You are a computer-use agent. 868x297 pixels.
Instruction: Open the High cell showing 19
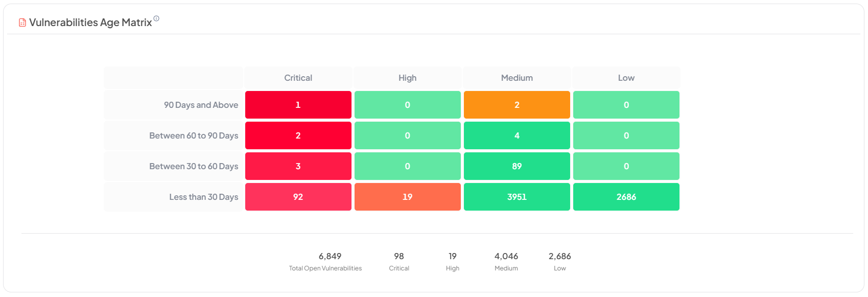coord(408,197)
